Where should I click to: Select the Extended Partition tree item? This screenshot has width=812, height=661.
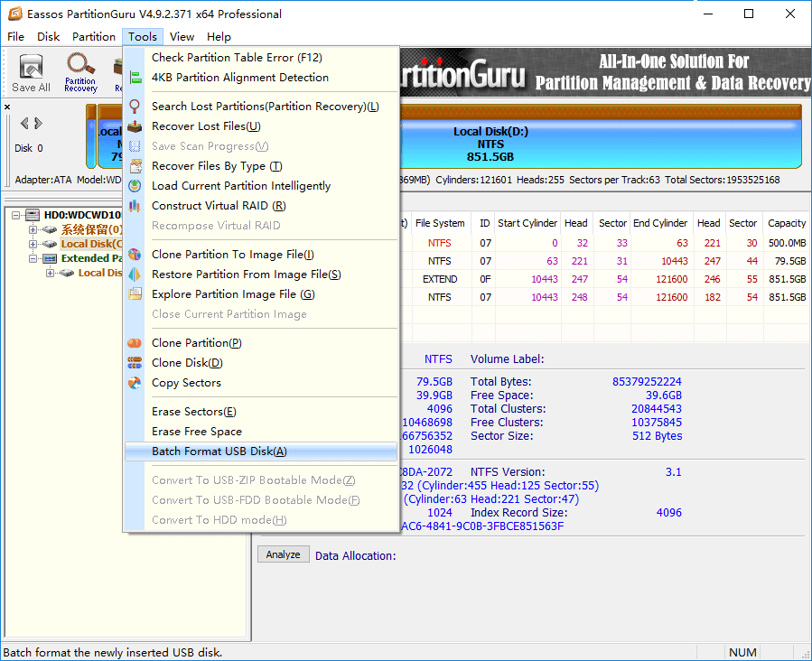91,258
